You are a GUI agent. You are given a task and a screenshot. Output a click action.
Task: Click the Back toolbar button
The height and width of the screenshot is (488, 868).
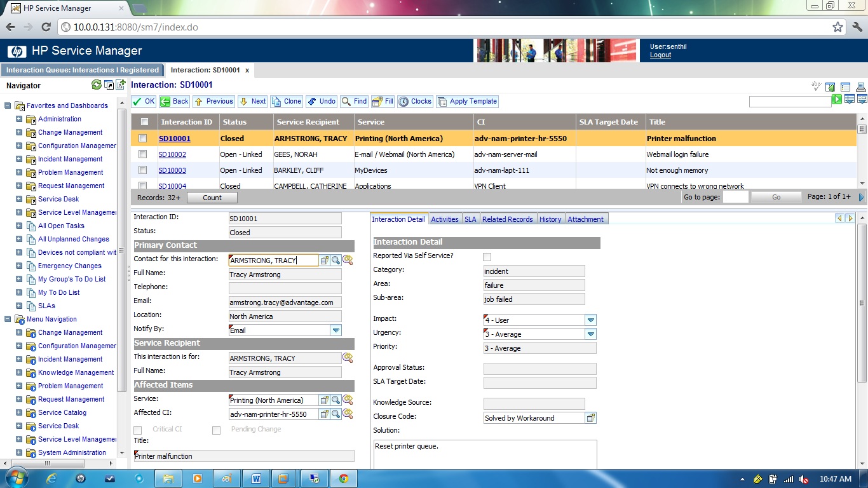[x=175, y=101]
